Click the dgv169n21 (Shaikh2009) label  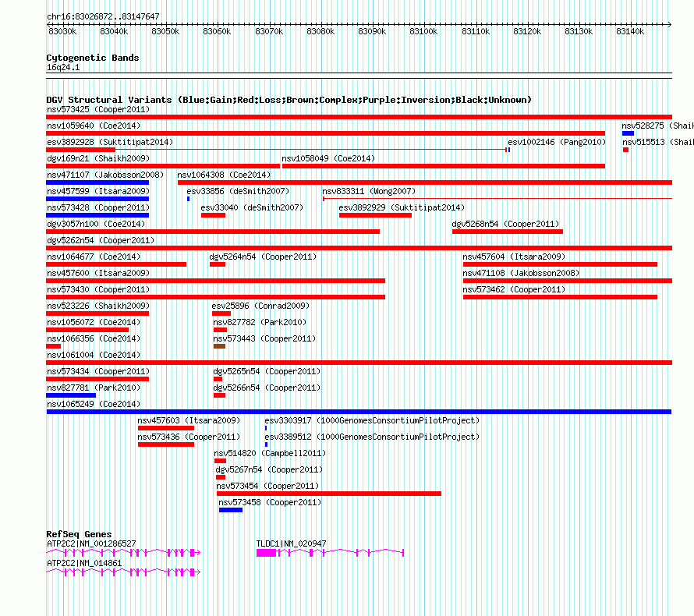click(98, 158)
